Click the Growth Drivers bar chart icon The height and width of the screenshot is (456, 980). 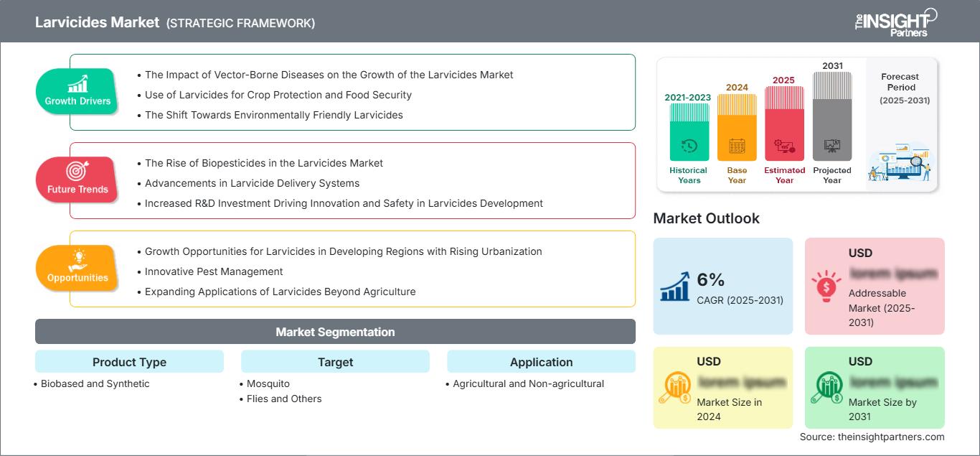(77, 83)
